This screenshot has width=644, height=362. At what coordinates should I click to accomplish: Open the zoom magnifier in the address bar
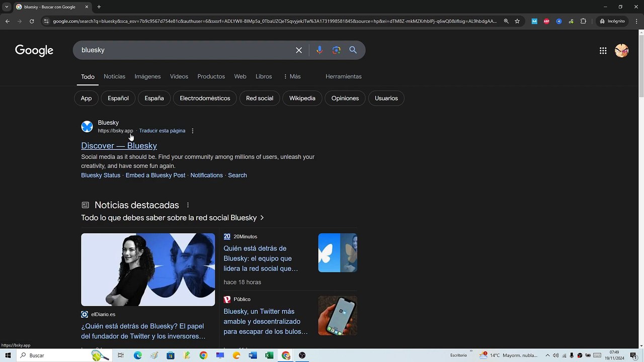tap(506, 21)
